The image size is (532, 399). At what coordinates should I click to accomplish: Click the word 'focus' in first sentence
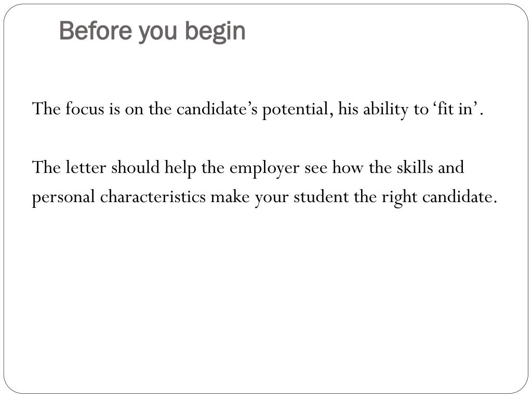click(85, 109)
